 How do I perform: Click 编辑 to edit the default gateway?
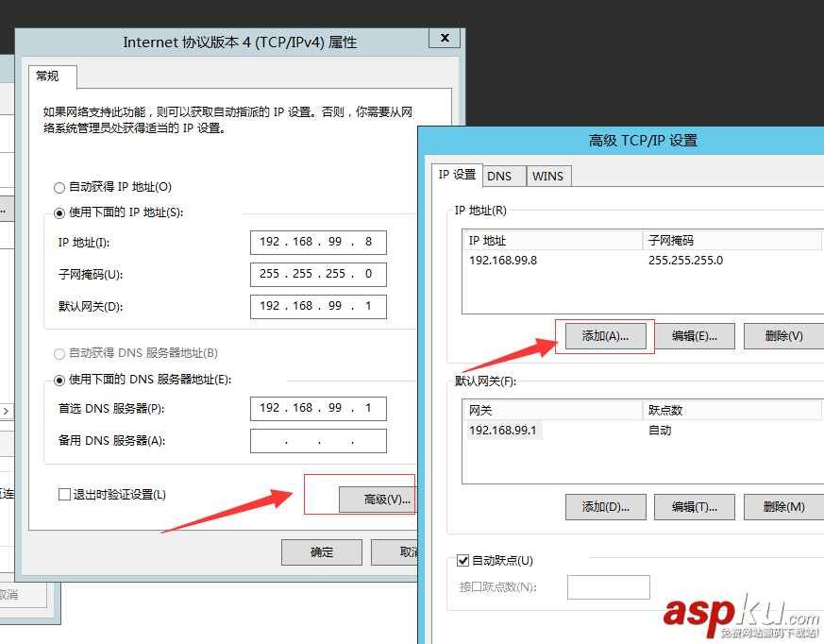point(694,507)
